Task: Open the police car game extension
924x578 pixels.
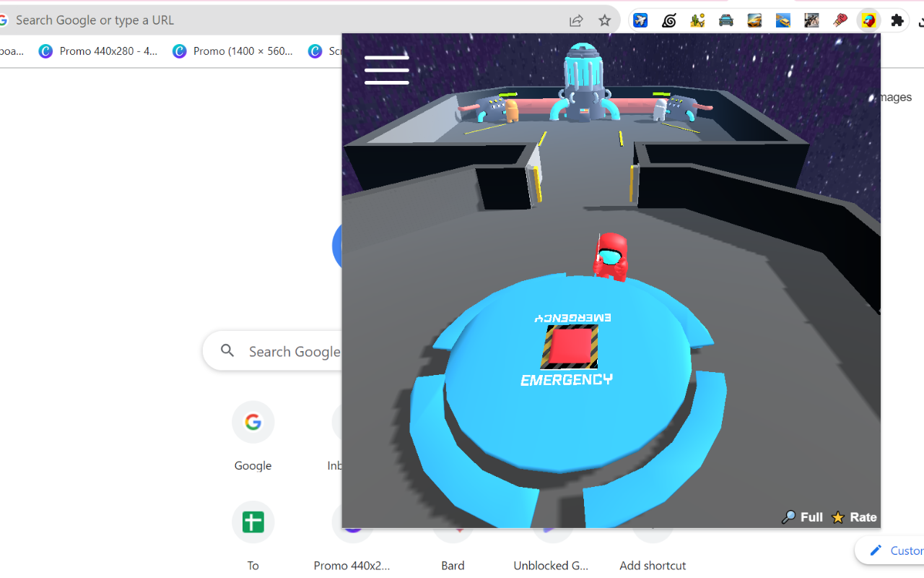Action: (726, 20)
